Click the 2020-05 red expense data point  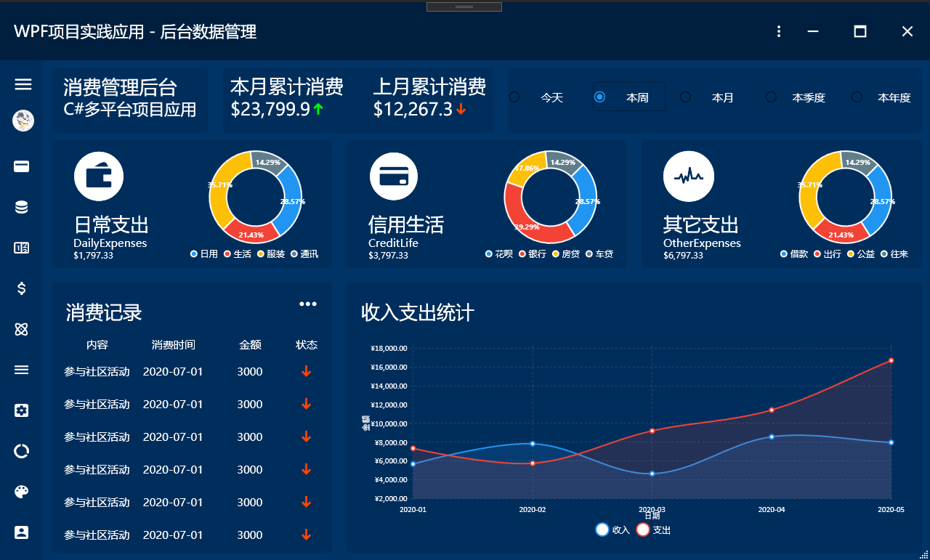click(891, 360)
